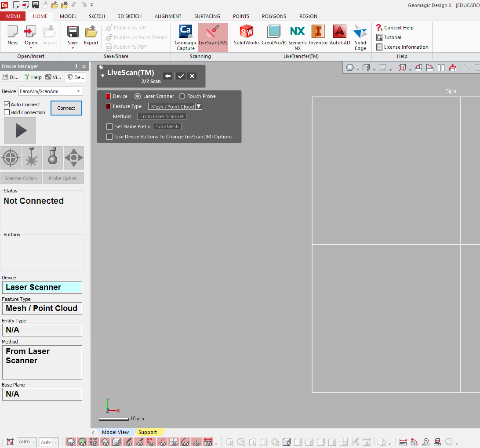Expand visibility toolbar overflow arrow
This screenshot has width=480, height=448.
pyautogui.click(x=216, y=444)
